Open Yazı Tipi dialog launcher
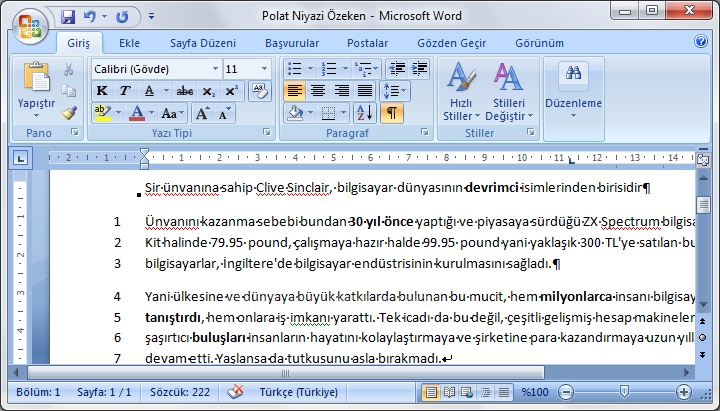Screen dimensions: 720x411 coord(266,132)
